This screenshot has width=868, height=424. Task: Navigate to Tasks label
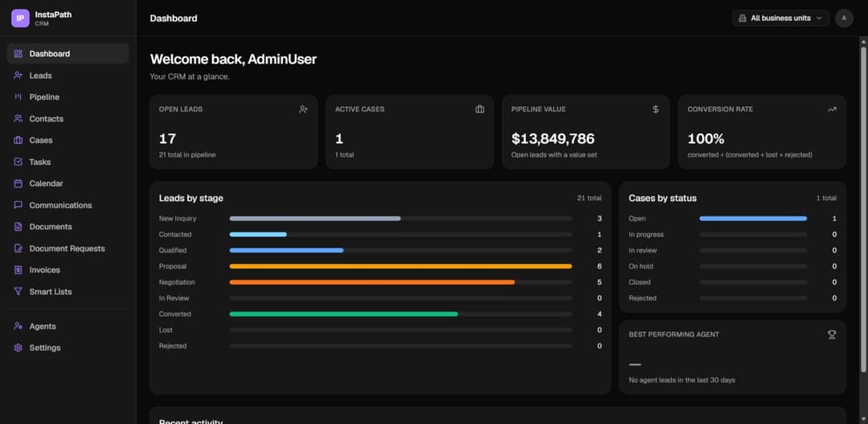tap(40, 162)
